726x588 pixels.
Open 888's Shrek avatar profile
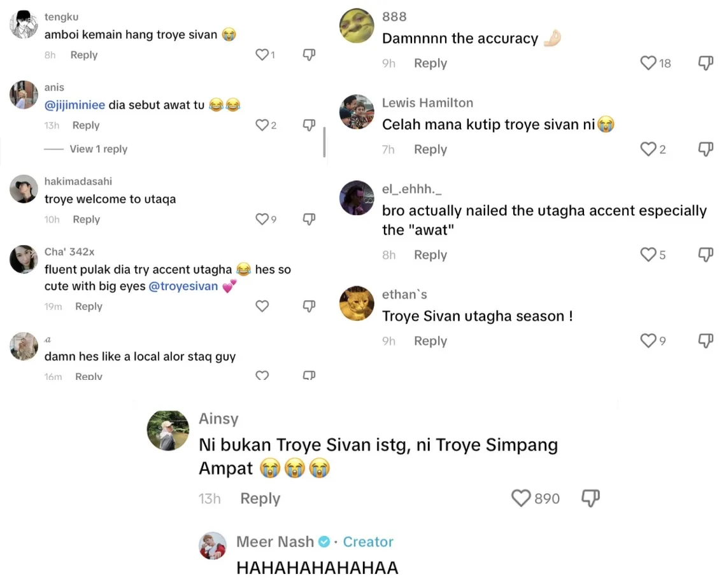(357, 25)
